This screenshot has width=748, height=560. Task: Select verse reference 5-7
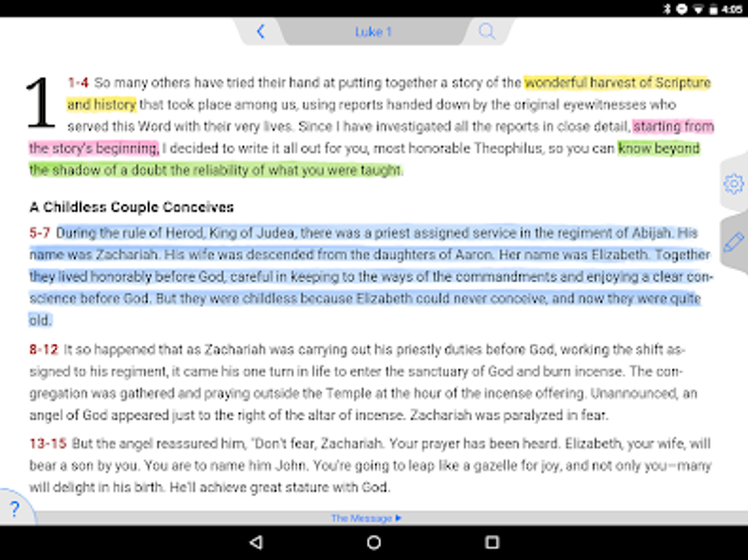click(40, 233)
